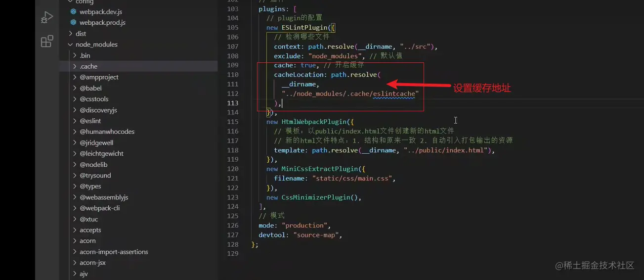Expand the @ampproject folder chevron
The width and height of the screenshot is (644, 280).
pyautogui.click(x=75, y=77)
